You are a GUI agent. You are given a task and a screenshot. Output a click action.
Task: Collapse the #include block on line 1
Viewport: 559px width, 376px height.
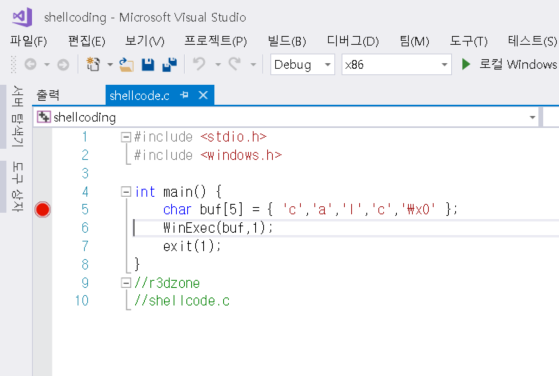[125, 137]
